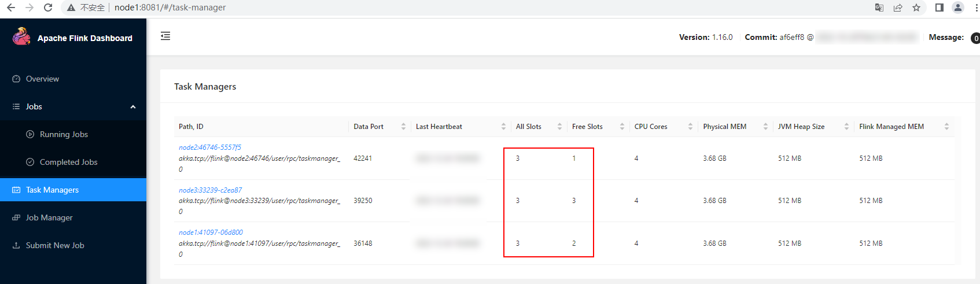
Task: Open Completed Jobs page
Action: point(73,162)
